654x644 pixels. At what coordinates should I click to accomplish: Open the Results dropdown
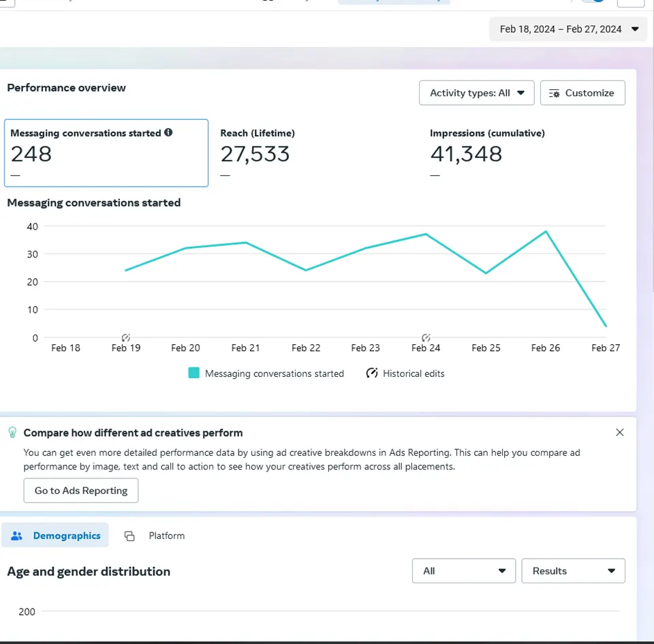click(x=573, y=571)
